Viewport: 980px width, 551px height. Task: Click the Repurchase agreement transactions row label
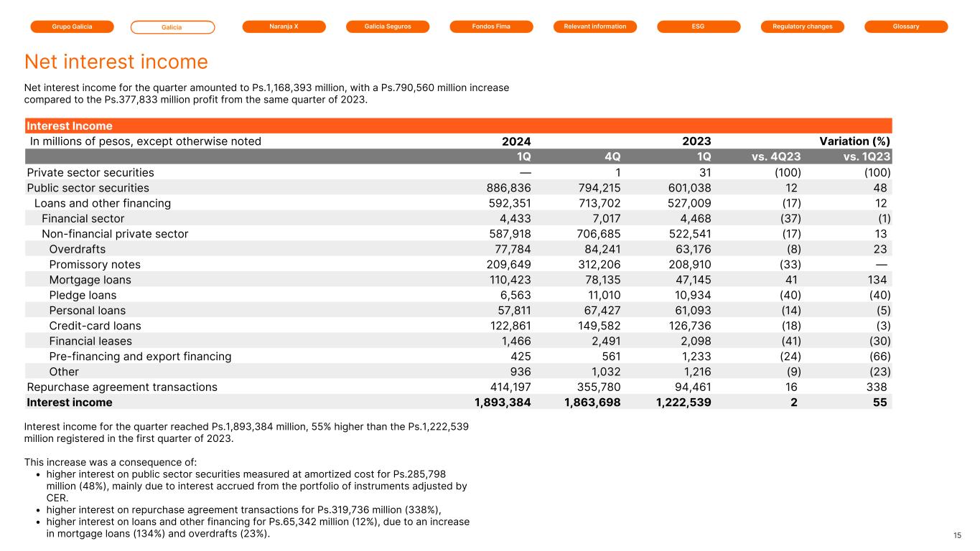[x=121, y=387]
